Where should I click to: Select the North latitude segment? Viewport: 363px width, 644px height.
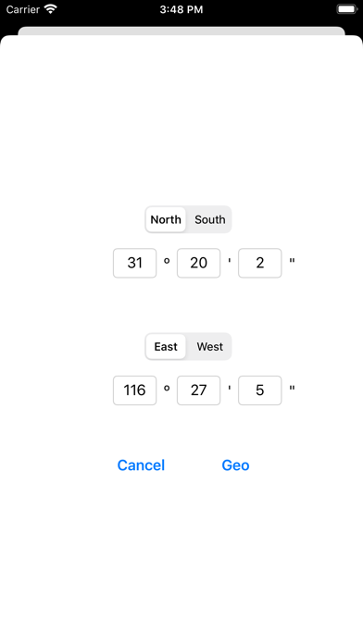[x=166, y=219]
